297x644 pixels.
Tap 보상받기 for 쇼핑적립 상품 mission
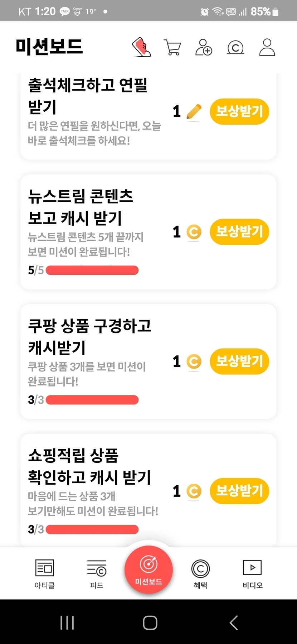[x=239, y=491]
